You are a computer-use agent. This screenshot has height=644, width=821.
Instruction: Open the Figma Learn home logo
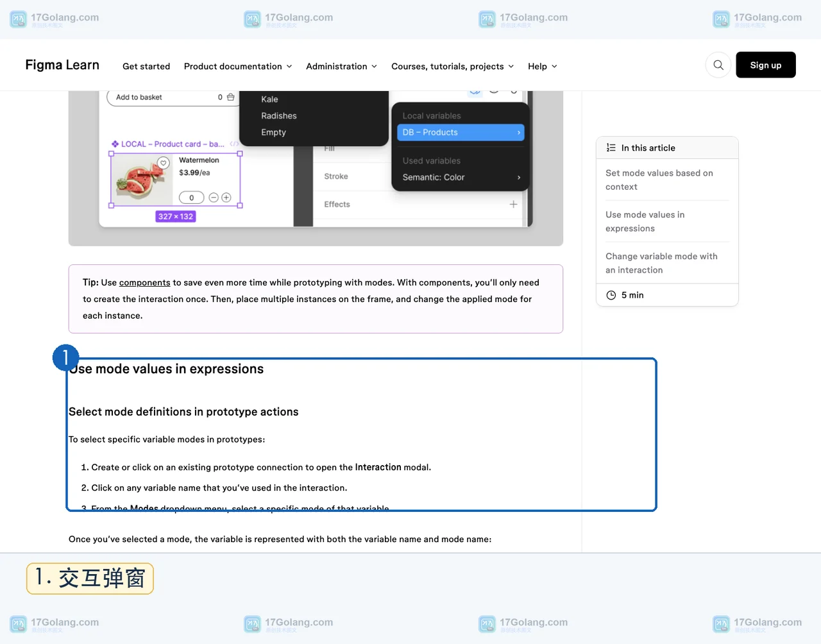pyautogui.click(x=62, y=65)
